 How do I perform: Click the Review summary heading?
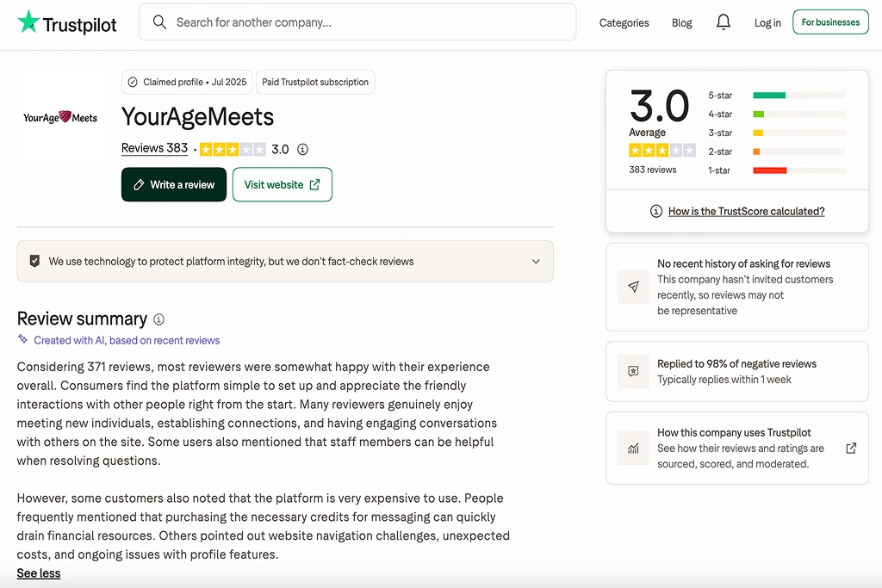(82, 319)
